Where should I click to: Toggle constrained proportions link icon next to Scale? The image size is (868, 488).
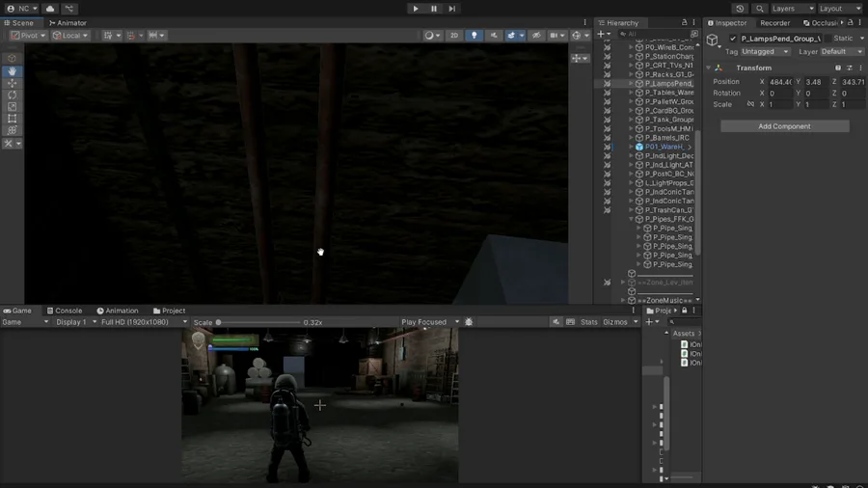coord(750,104)
